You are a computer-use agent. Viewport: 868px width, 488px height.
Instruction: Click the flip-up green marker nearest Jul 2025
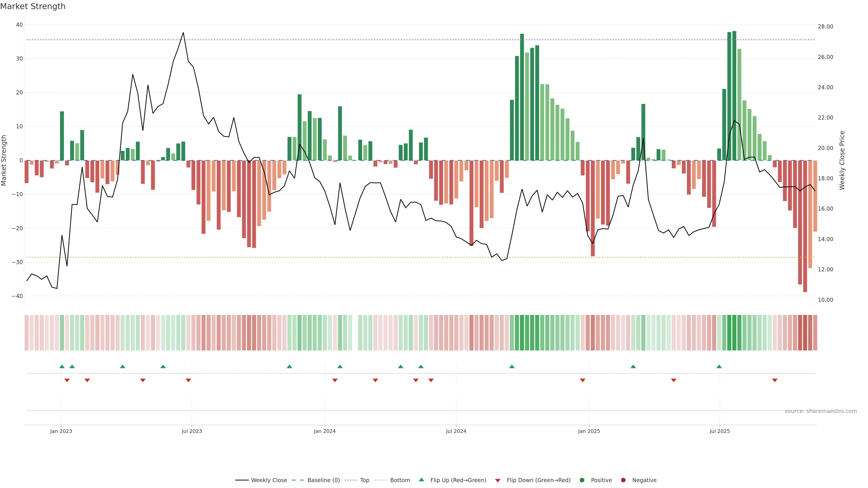coord(719,366)
